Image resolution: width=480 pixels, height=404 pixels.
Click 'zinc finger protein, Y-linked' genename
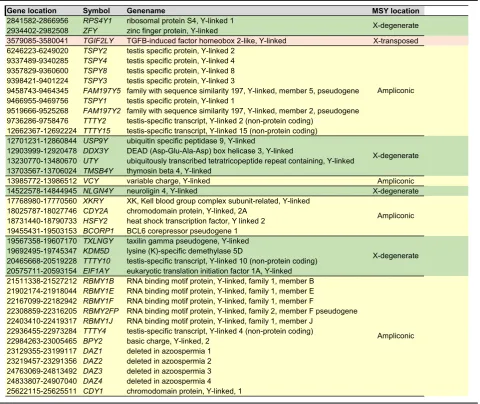tap(172, 31)
